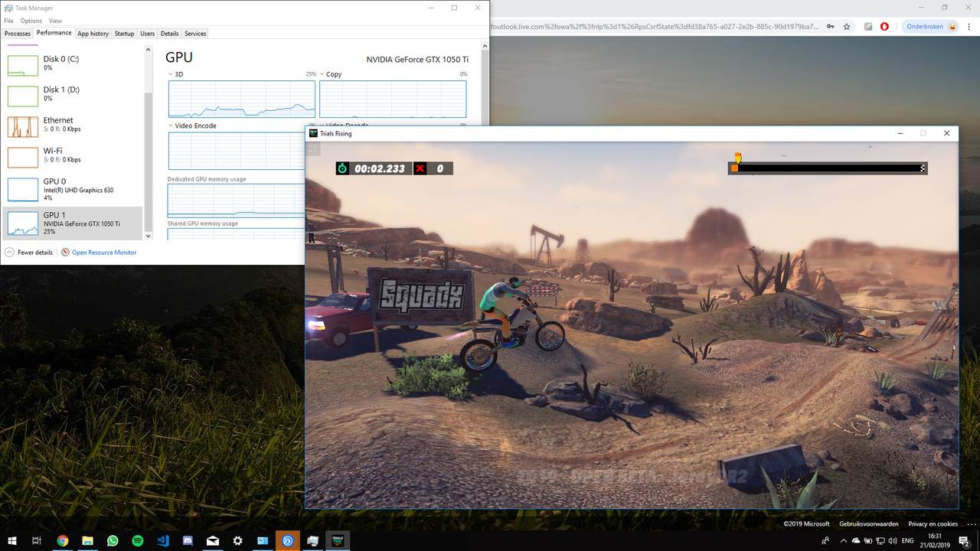Click the Trials Rising window title icon
Screen dimensions: 980x551
(313, 133)
